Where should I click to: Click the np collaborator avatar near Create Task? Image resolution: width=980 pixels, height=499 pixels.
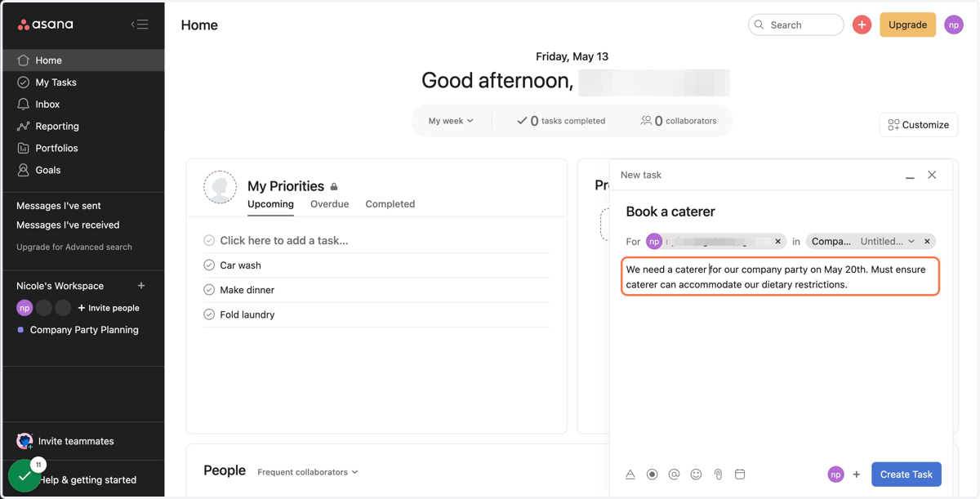835,474
